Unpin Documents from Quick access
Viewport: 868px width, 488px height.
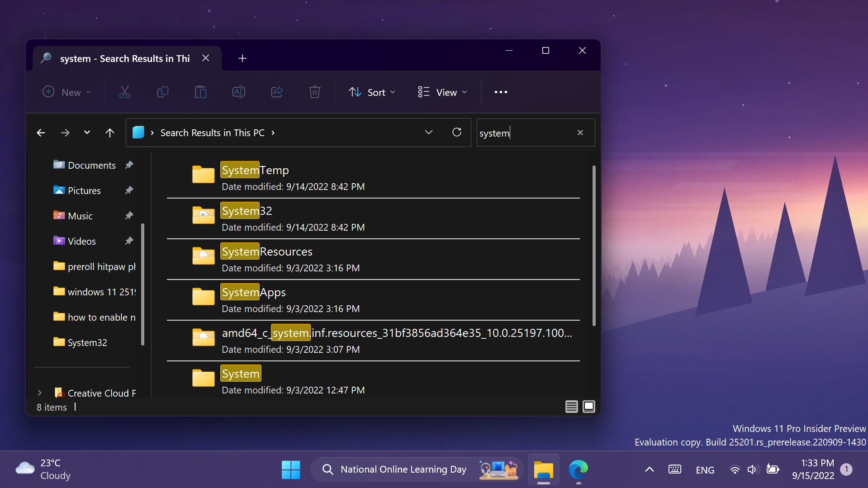[129, 165]
